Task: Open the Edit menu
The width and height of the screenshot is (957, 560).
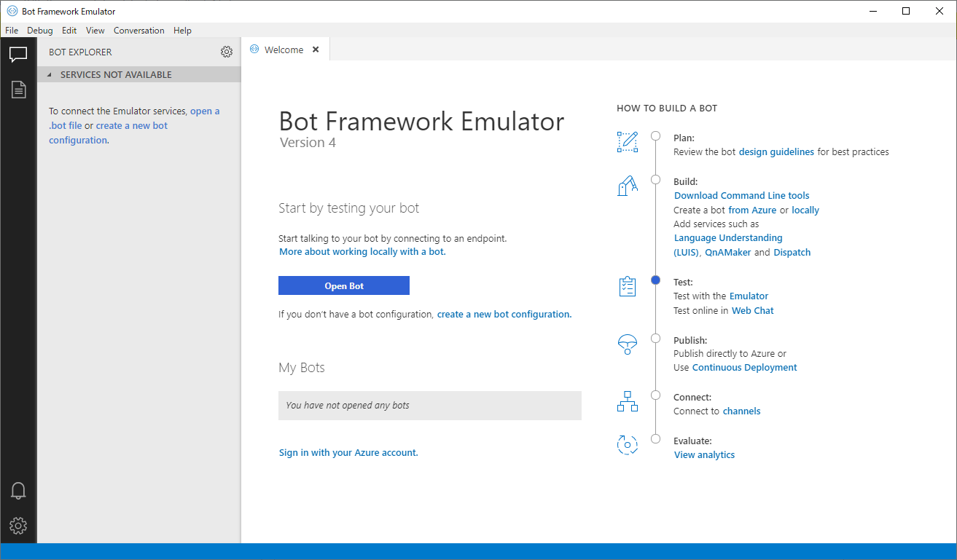Action: [69, 31]
